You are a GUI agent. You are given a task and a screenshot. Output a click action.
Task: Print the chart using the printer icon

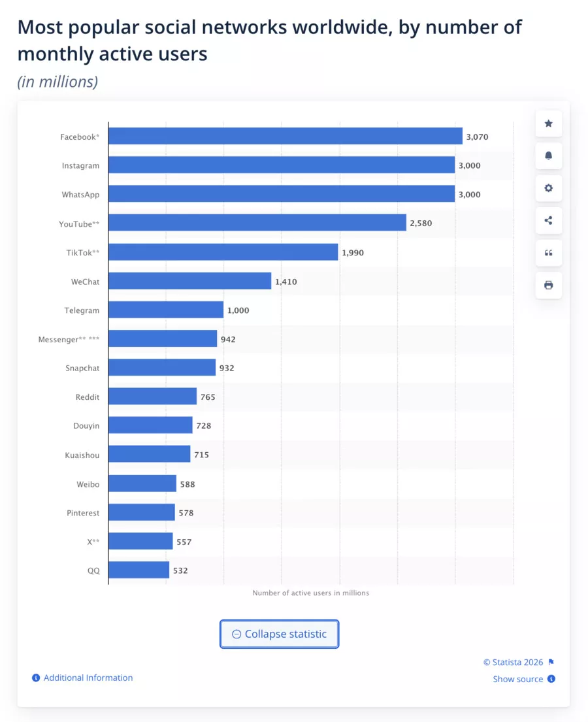548,286
